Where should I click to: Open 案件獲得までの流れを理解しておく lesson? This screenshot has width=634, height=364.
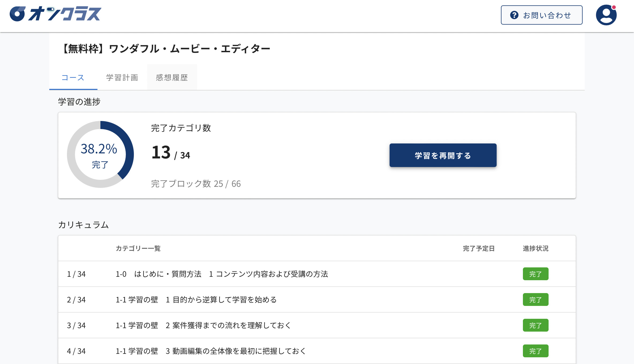click(x=317, y=325)
